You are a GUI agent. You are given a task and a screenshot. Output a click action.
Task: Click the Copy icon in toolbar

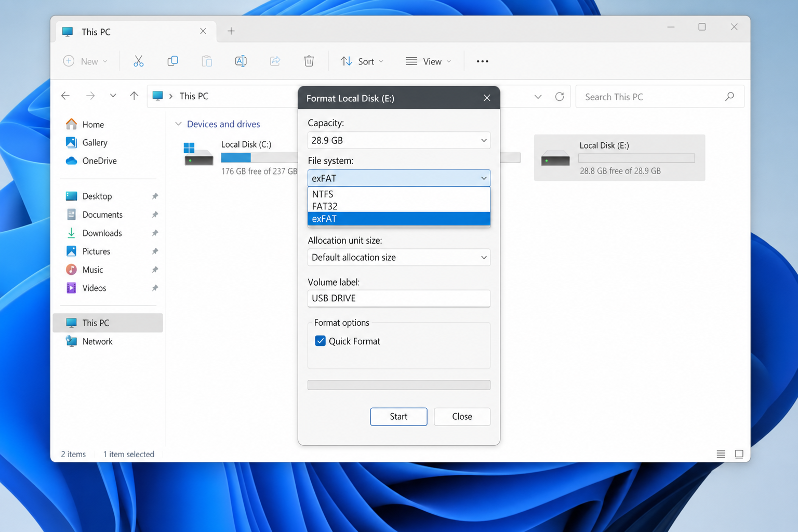click(172, 61)
